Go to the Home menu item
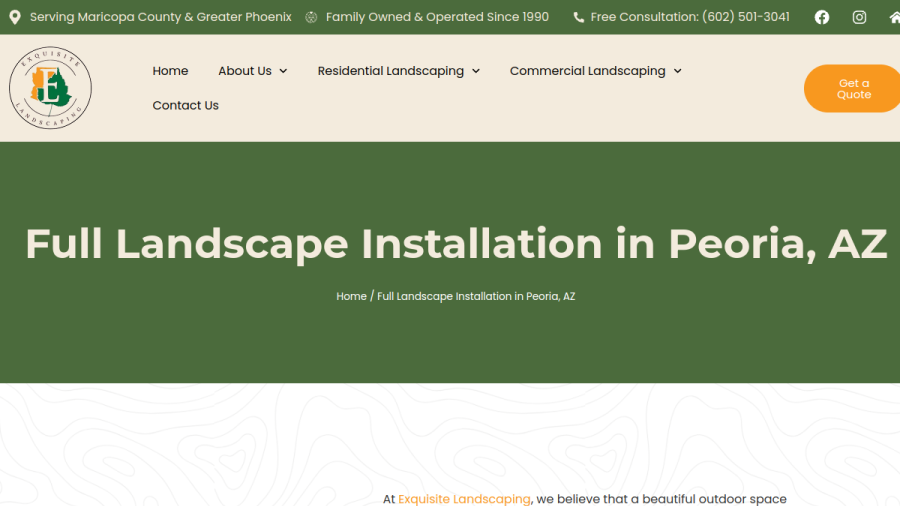Screen dimensions: 900x506 170,71
